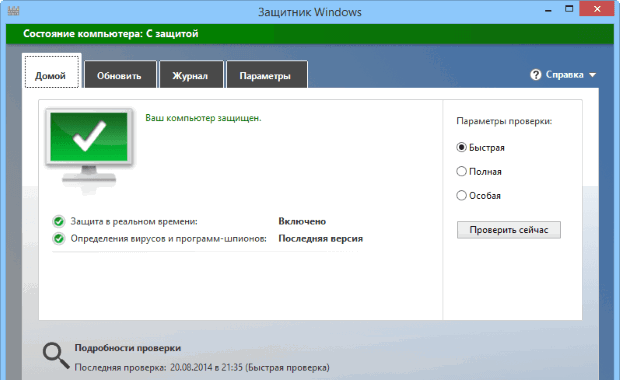
Task: Click the question mark help icon
Action: pyautogui.click(x=535, y=75)
